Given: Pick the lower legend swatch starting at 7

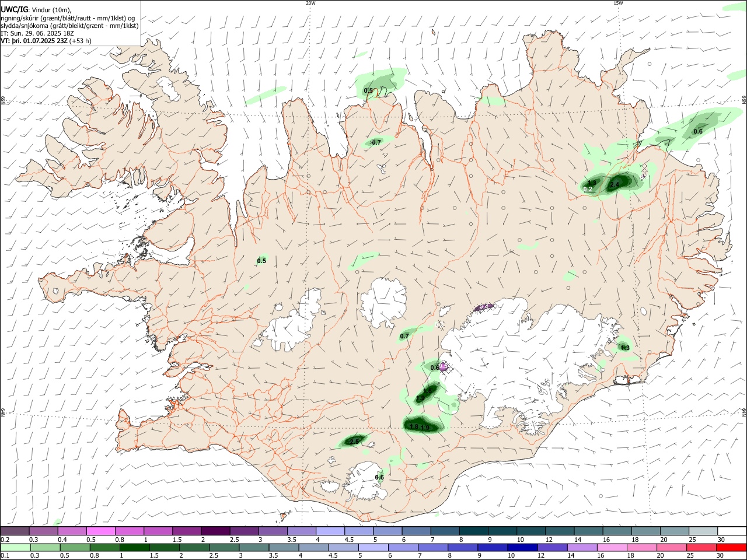Looking at the screenshot, I should pos(432,548).
